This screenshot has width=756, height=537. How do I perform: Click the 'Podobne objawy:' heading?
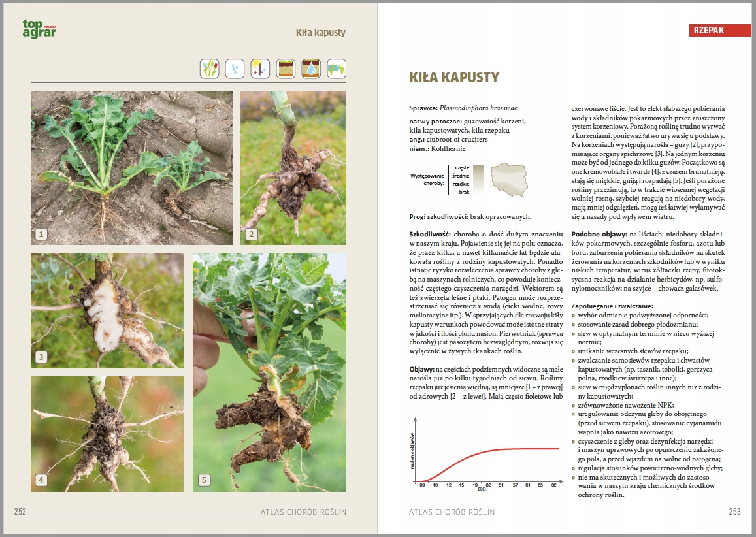click(599, 235)
